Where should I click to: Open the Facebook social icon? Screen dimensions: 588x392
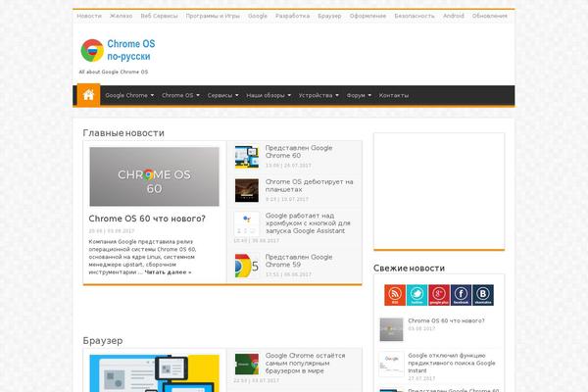(461, 295)
